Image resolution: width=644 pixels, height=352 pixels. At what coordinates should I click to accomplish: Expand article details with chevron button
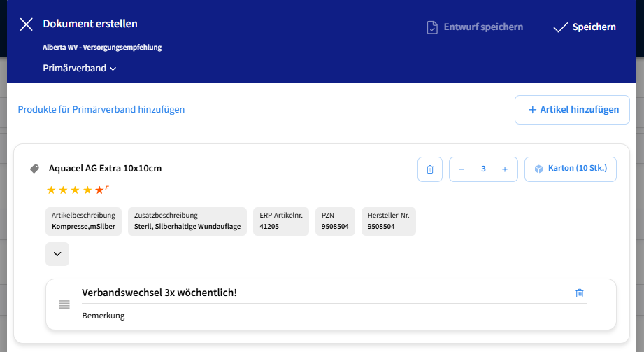coord(57,254)
